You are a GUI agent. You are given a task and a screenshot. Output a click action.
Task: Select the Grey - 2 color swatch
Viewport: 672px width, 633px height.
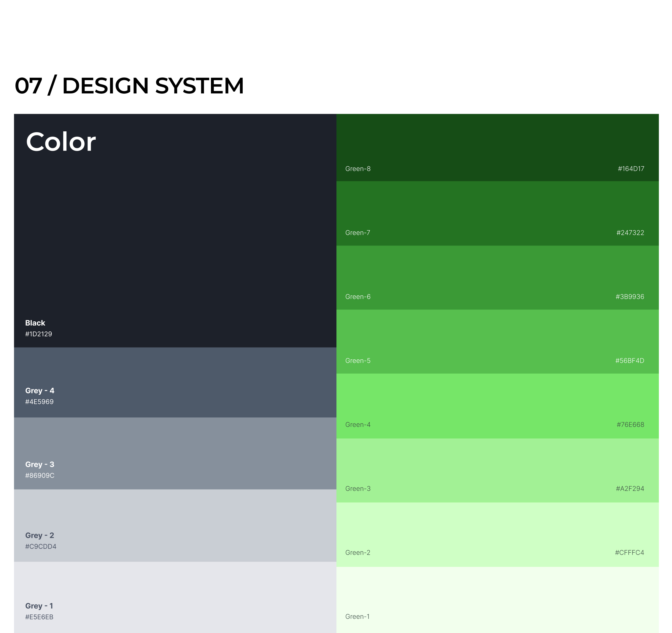175,526
